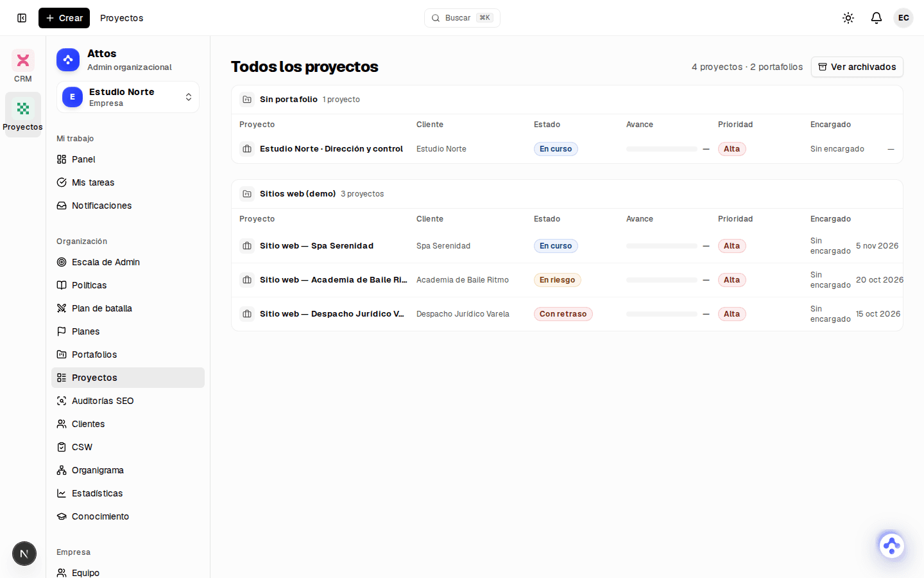Screen dimensions: 924x578
Task: Click the Academia de Baile Ritmo client cell
Action: [x=463, y=280]
